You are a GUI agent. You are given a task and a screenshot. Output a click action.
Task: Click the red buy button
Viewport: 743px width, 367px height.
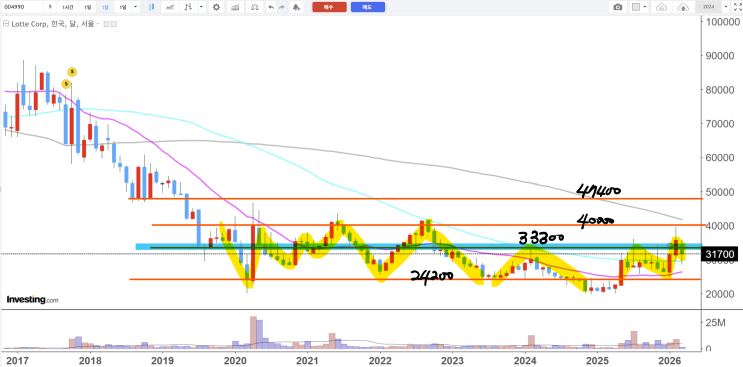pos(329,7)
